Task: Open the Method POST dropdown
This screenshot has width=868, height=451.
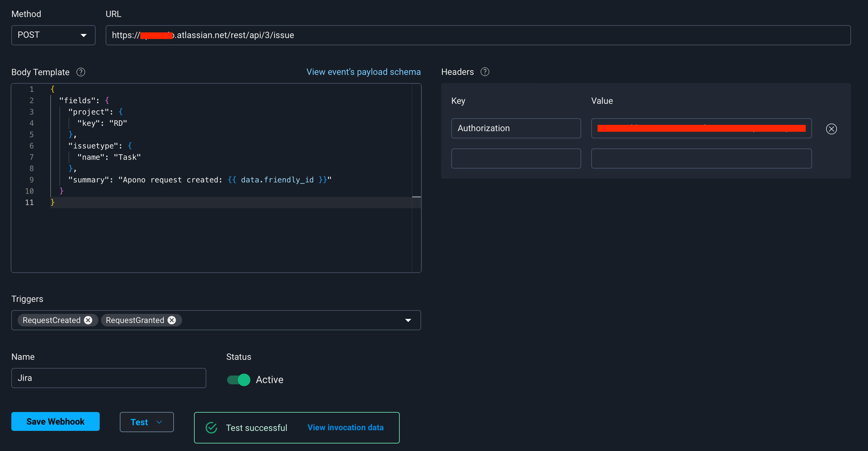Action: click(53, 35)
